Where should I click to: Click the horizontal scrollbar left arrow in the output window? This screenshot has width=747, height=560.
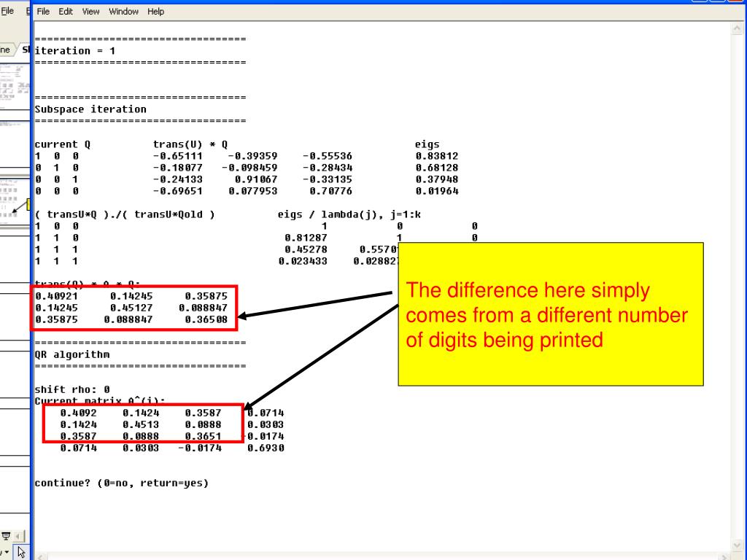[42, 556]
